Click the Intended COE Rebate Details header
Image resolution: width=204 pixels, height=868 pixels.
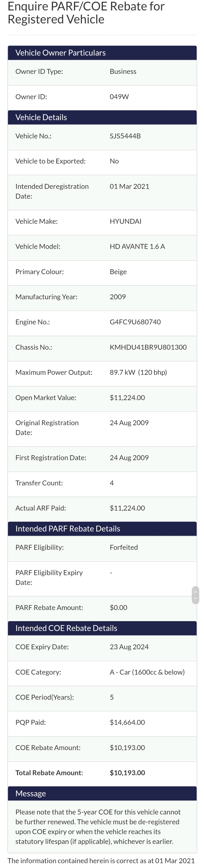[x=66, y=628]
